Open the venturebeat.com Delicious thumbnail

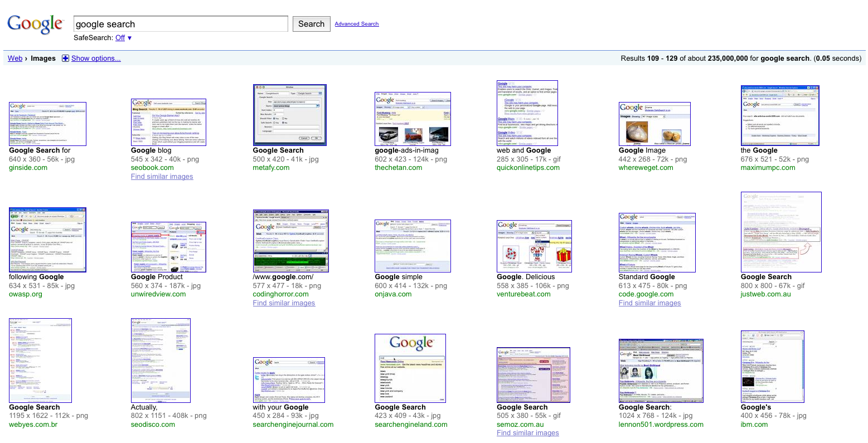(x=534, y=246)
